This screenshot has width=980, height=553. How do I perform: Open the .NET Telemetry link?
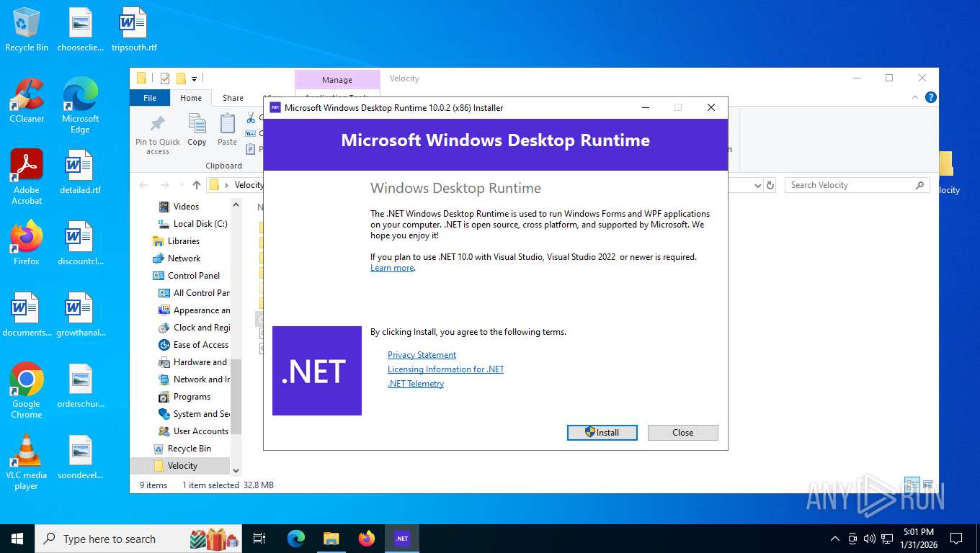click(416, 384)
